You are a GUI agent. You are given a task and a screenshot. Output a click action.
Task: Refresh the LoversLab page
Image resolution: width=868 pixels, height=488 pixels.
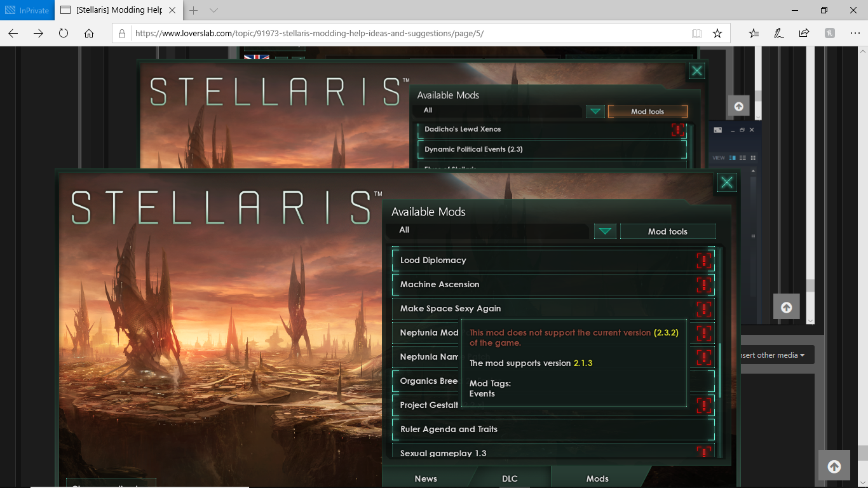click(64, 33)
